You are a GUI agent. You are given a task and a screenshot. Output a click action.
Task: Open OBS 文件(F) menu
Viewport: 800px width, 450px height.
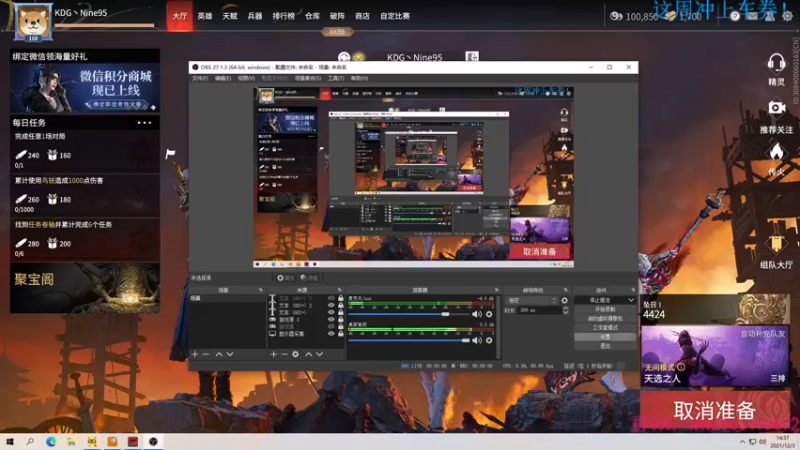[200, 79]
